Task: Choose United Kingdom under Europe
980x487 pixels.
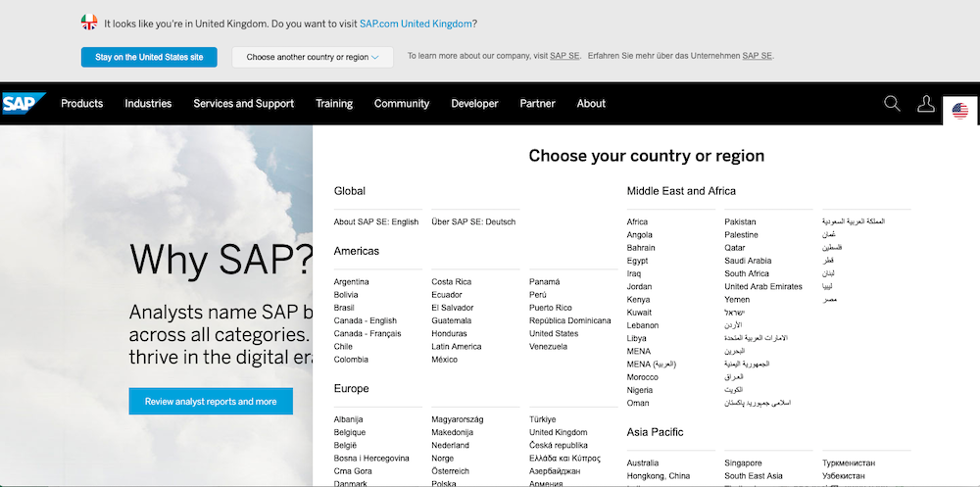Action: 559,432
